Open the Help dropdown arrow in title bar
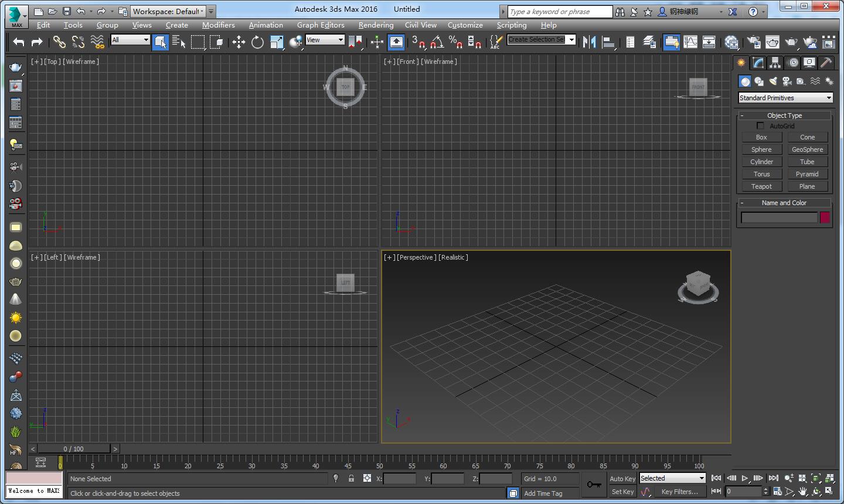This screenshot has width=844, height=504. point(763,12)
